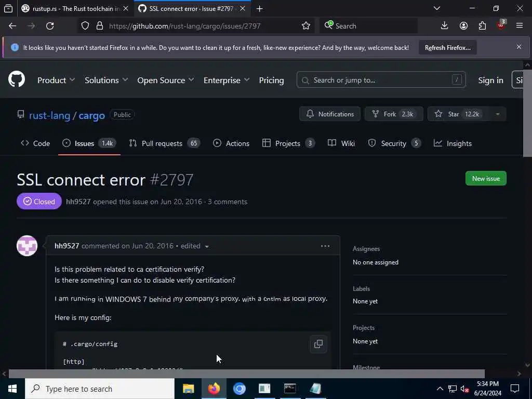Image resolution: width=532 pixels, height=399 pixels.
Task: Open the muted volume tray icon
Action: point(464,389)
